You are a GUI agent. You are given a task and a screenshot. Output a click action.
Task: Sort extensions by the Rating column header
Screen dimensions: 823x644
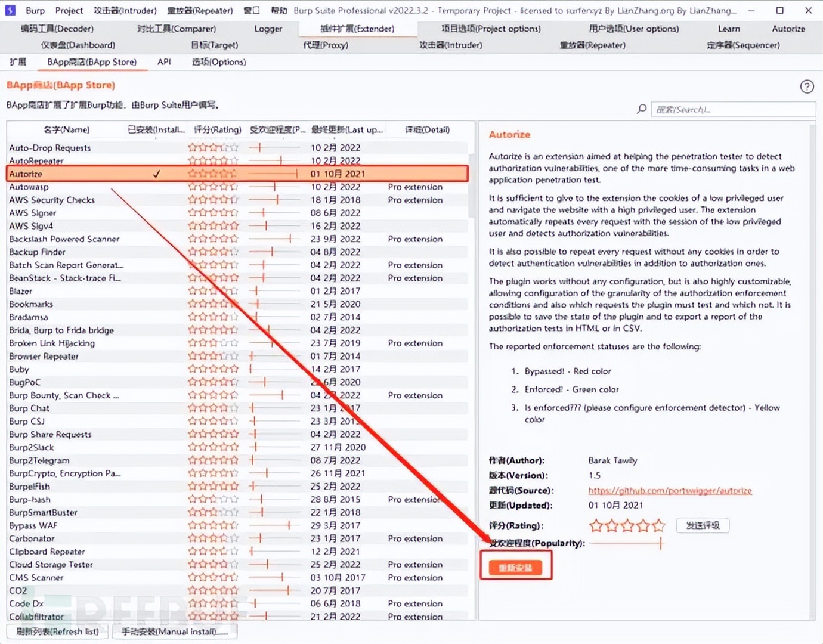coord(218,129)
